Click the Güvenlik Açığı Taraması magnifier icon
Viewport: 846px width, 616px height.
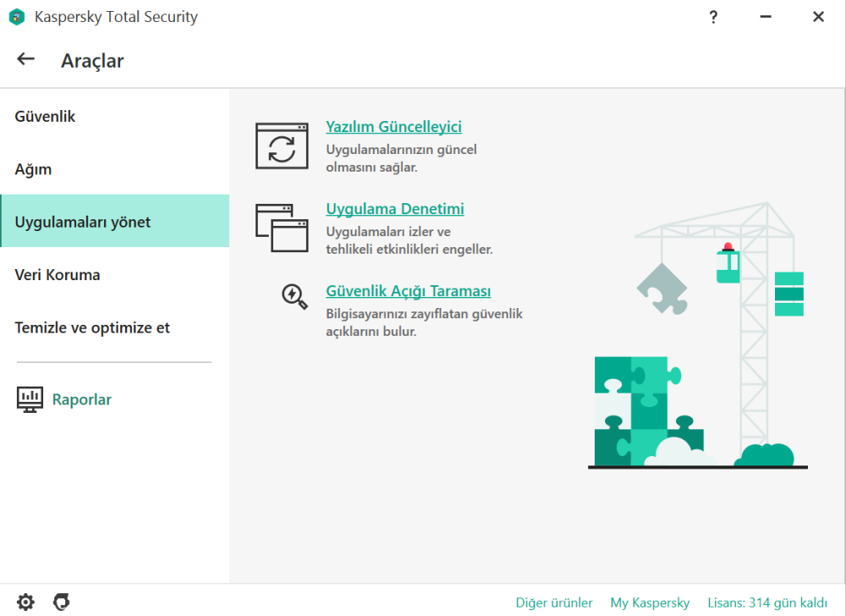[x=294, y=296]
